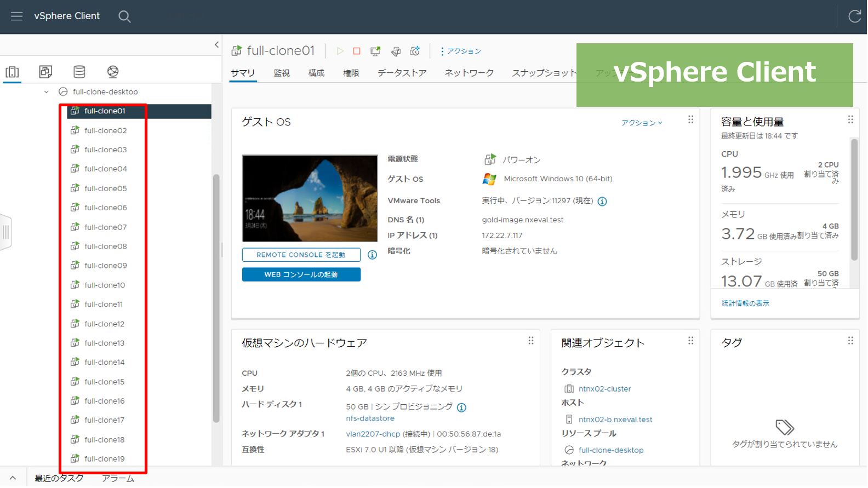
Task: Select VM full-clone17
Action: tap(105, 421)
